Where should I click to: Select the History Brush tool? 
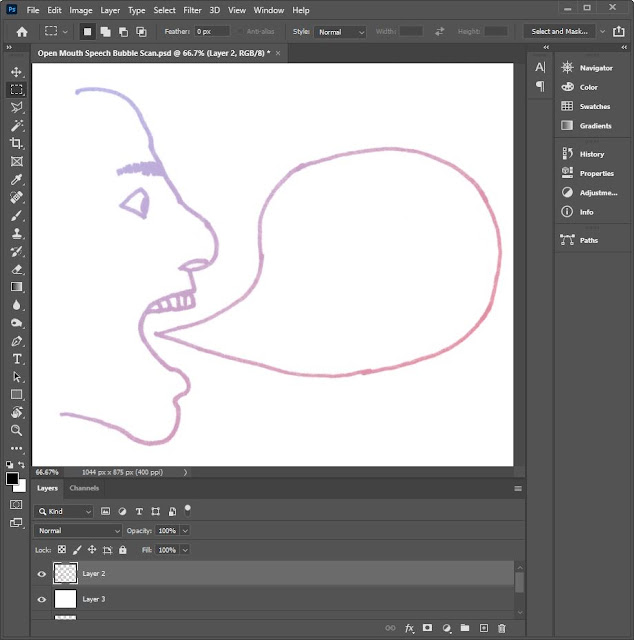point(16,251)
